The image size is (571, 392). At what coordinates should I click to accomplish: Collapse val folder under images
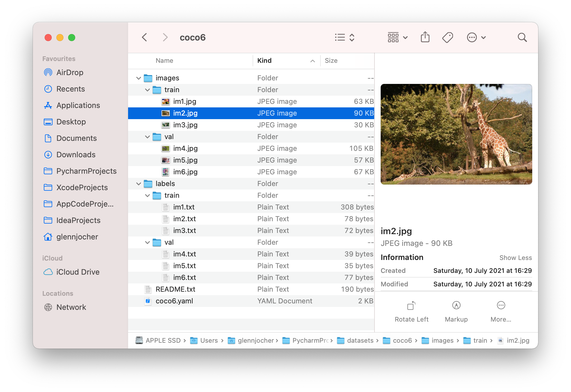(x=147, y=137)
